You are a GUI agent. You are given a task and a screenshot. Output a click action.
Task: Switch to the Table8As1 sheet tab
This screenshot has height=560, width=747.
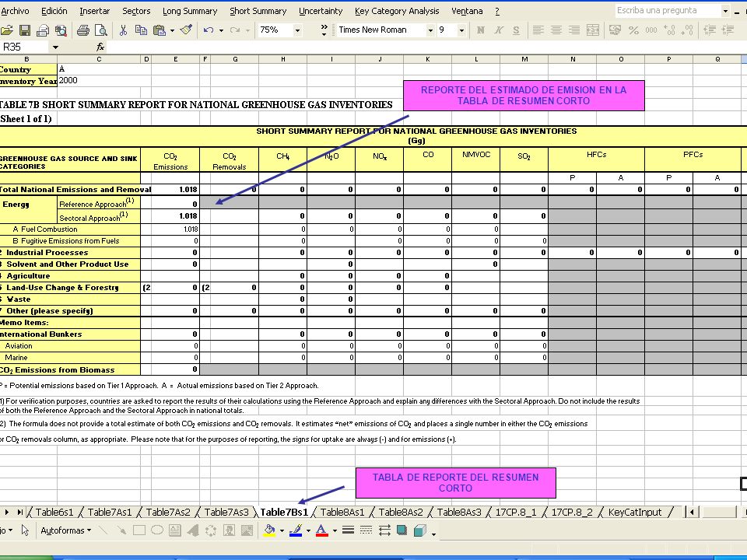coord(342,513)
